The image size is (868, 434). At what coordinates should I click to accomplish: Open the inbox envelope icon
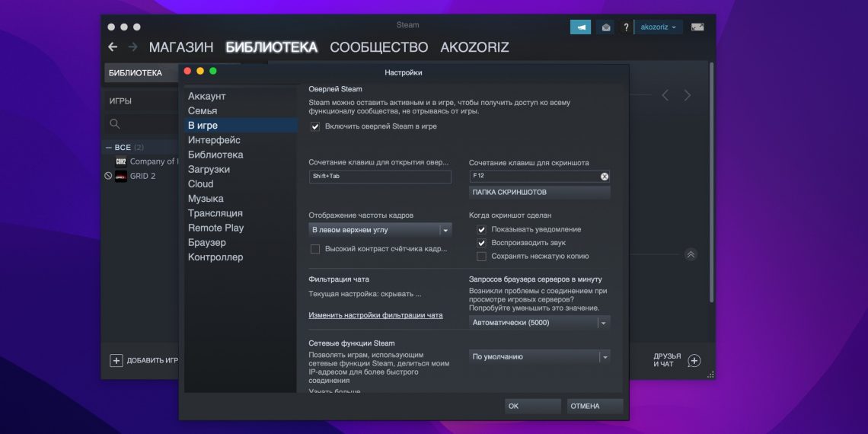(606, 27)
